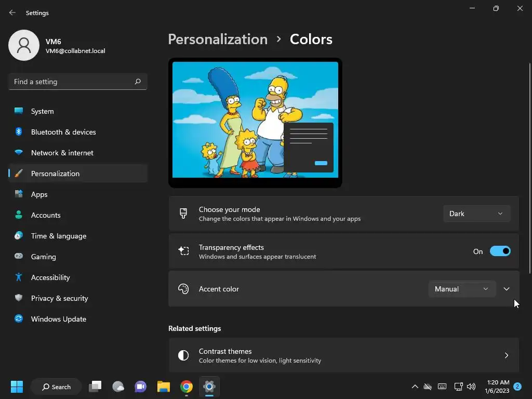Click the Contrast themes half-circle icon
The width and height of the screenshot is (532, 399).
point(183,355)
